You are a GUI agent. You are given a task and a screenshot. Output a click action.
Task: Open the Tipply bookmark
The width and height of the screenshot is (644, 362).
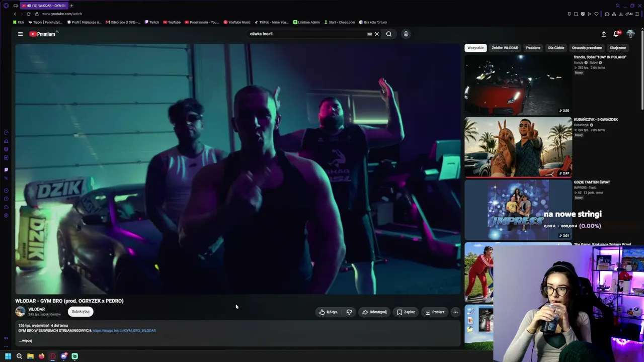pos(45,22)
